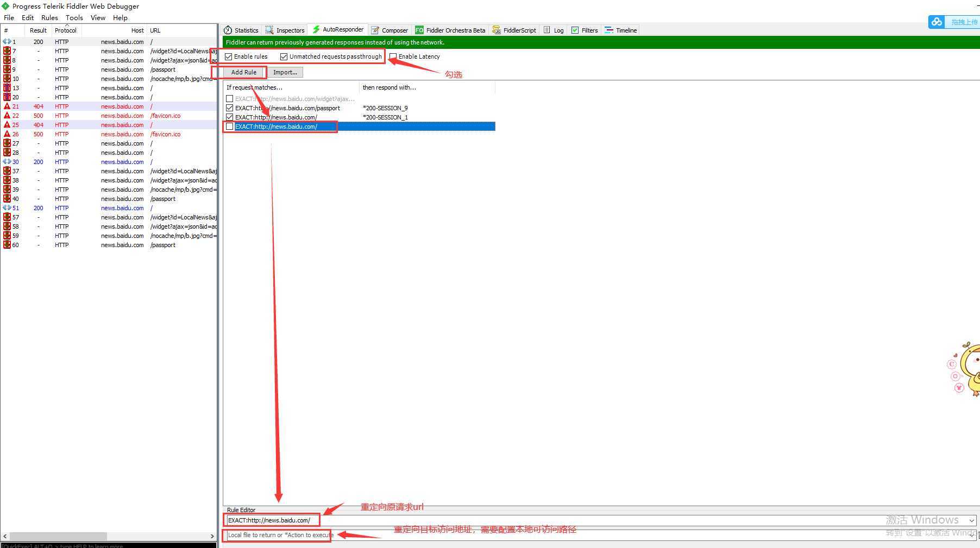Open the Rules menu
980x548 pixels.
pyautogui.click(x=49, y=18)
